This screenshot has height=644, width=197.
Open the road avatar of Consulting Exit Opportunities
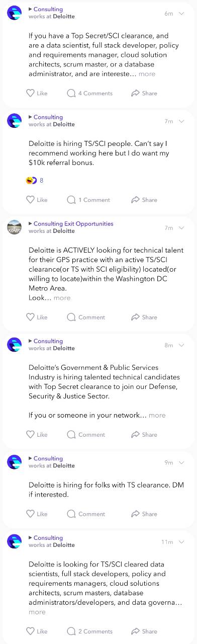point(15,227)
